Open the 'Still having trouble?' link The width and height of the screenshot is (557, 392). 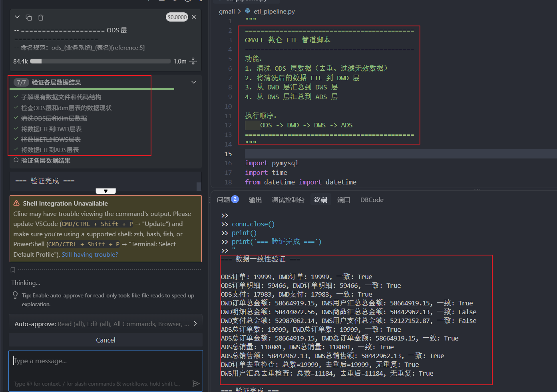(x=90, y=254)
